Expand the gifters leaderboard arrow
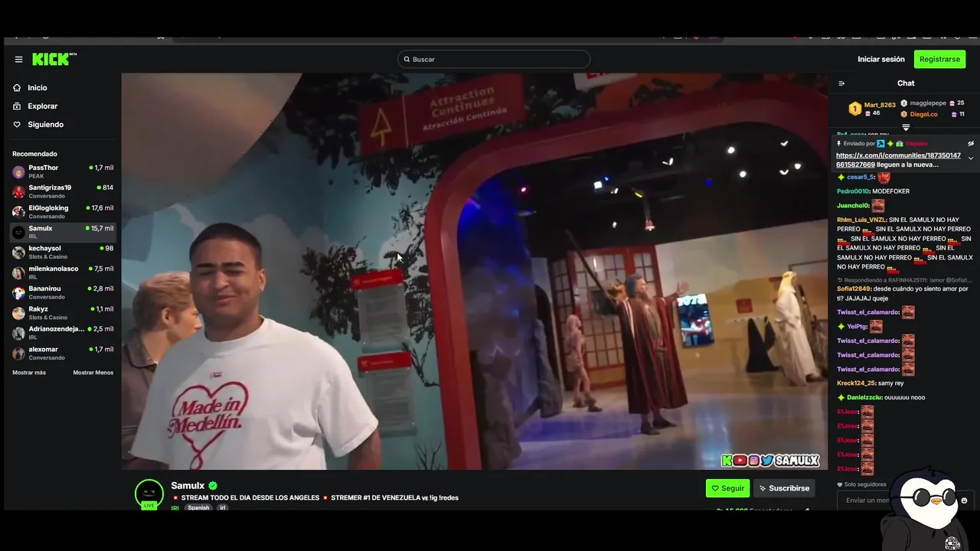The width and height of the screenshot is (980, 551). pos(906,127)
